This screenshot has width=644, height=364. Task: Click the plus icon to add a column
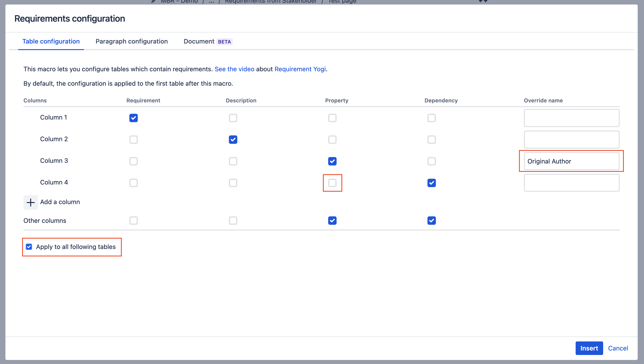click(30, 202)
